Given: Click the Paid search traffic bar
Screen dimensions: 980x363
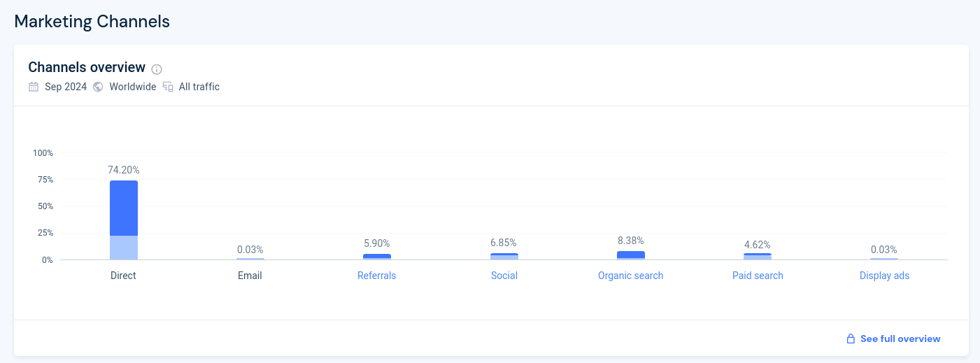Looking at the screenshot, I should coord(758,257).
